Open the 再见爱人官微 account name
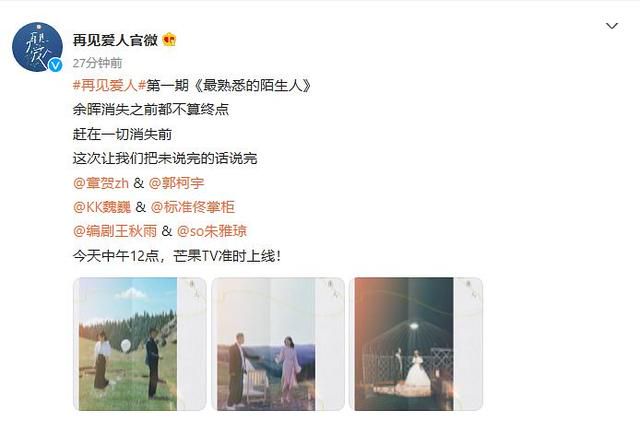This screenshot has width=640, height=422. (116, 40)
